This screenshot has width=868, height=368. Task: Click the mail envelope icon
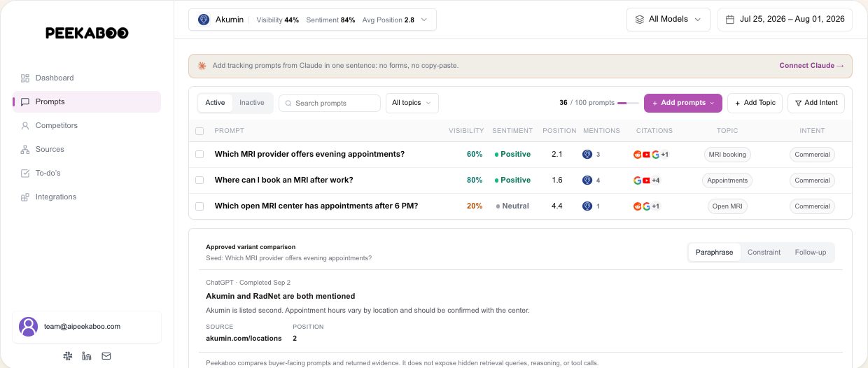point(106,356)
